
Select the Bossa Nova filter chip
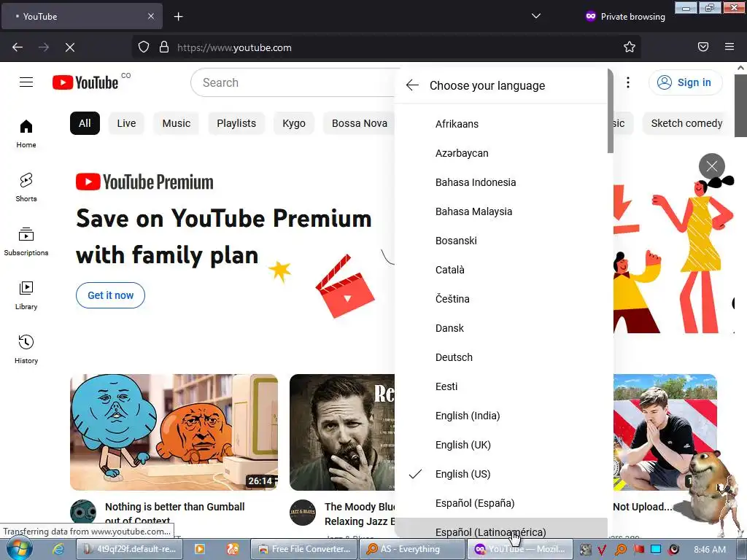coord(359,123)
